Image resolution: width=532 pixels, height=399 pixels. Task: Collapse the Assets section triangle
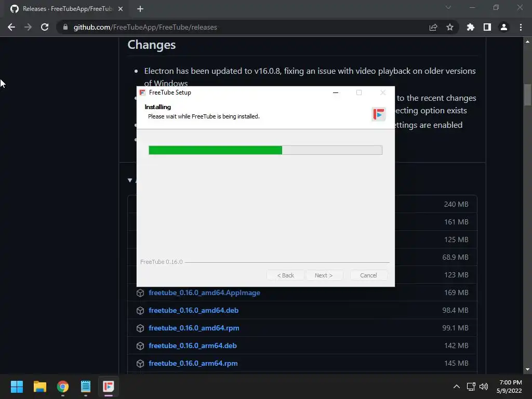(x=129, y=180)
